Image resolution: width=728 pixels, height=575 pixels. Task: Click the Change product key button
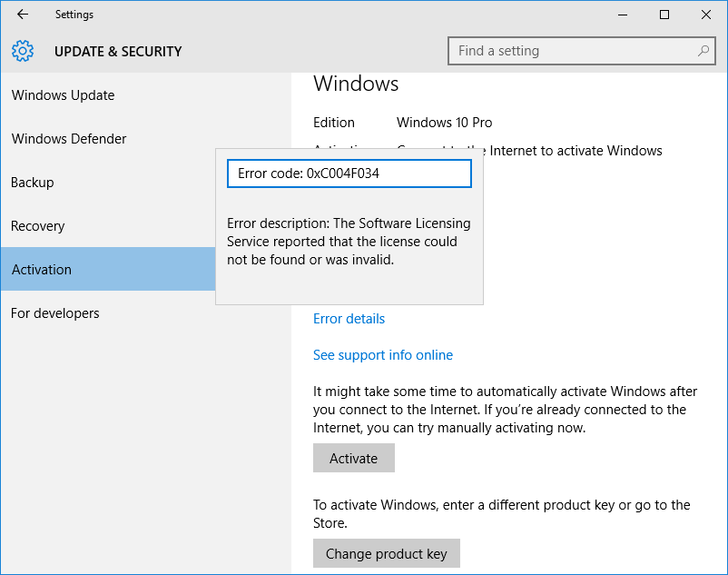pyautogui.click(x=387, y=553)
